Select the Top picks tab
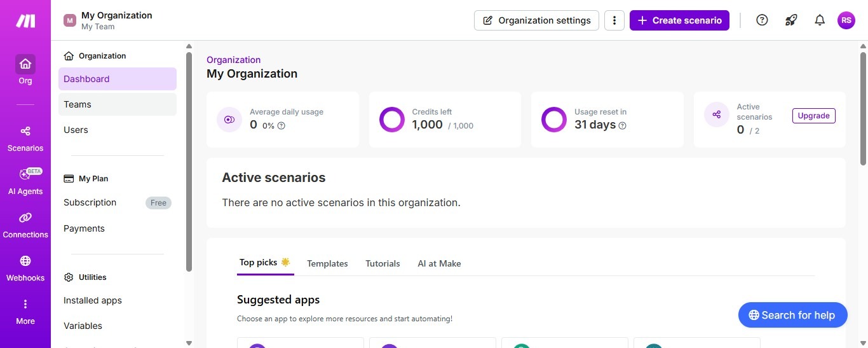Screen dimensions: 868x348 click(265, 263)
